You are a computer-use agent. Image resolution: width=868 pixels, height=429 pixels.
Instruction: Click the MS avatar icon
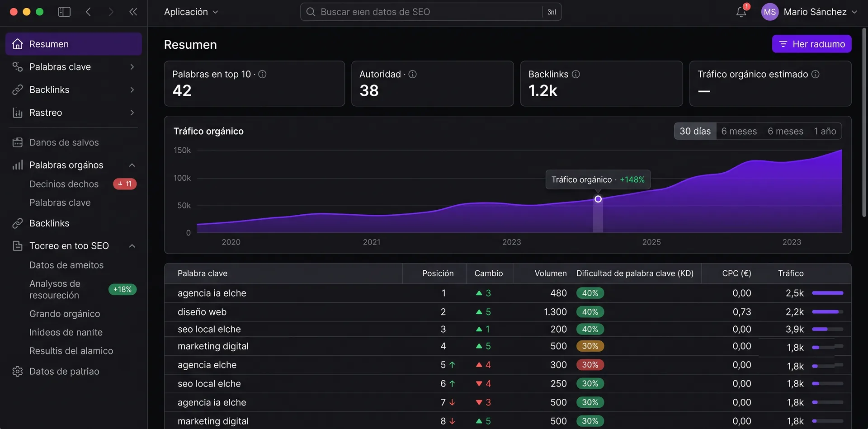(x=769, y=12)
